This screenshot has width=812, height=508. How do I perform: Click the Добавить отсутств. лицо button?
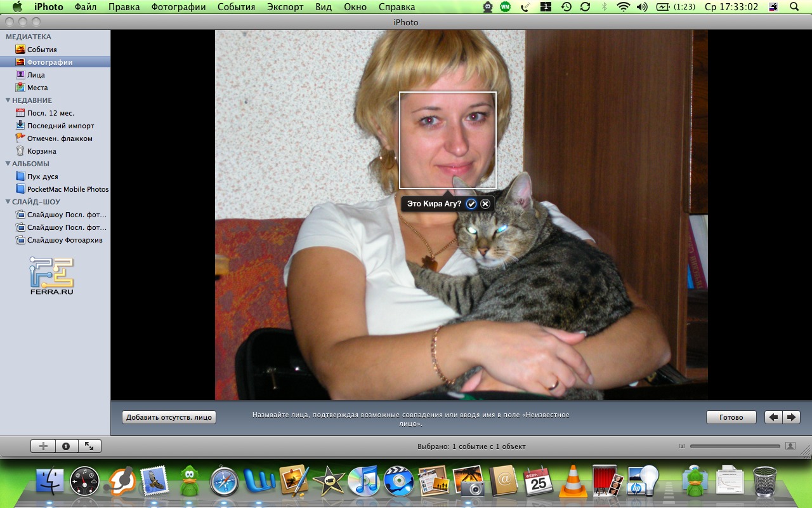click(169, 417)
